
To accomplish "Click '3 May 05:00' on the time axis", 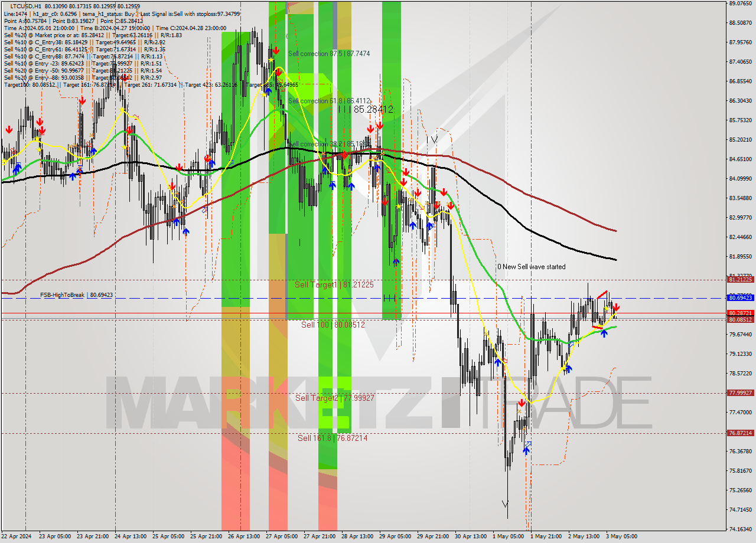I will pos(622,537).
